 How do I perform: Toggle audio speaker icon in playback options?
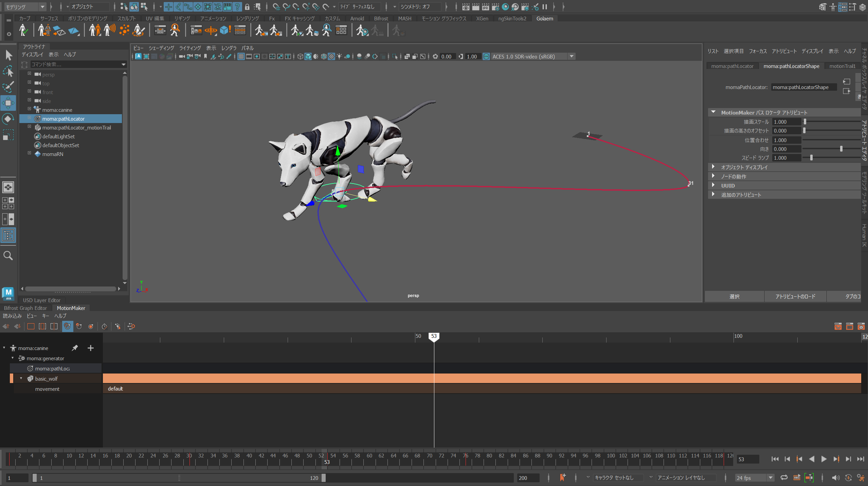835,478
